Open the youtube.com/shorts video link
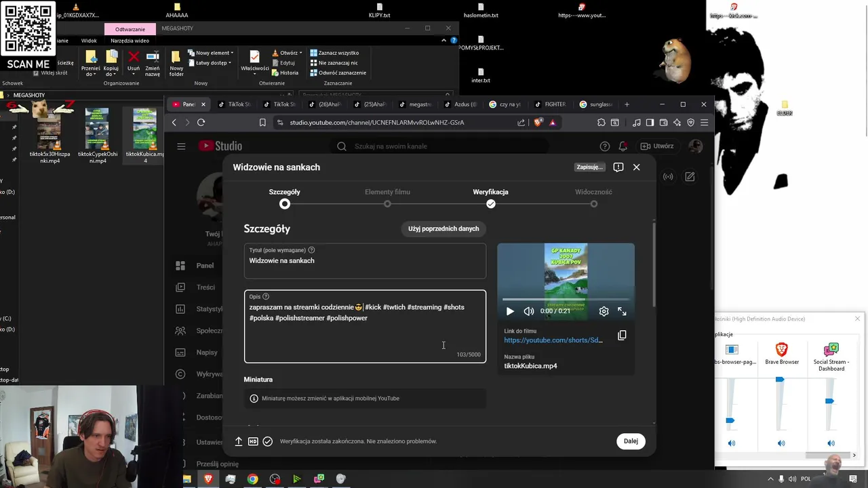Viewport: 868px width, 488px height. [553, 340]
